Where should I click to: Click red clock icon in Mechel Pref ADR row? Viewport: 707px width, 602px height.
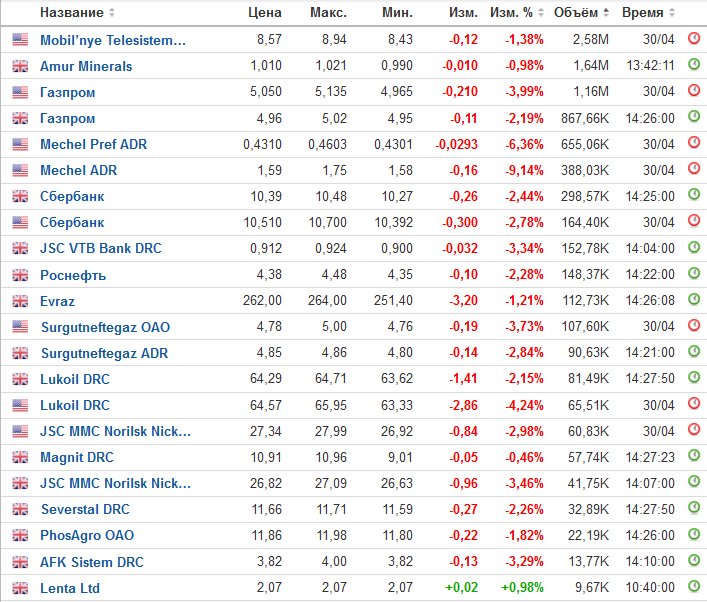[x=694, y=142]
